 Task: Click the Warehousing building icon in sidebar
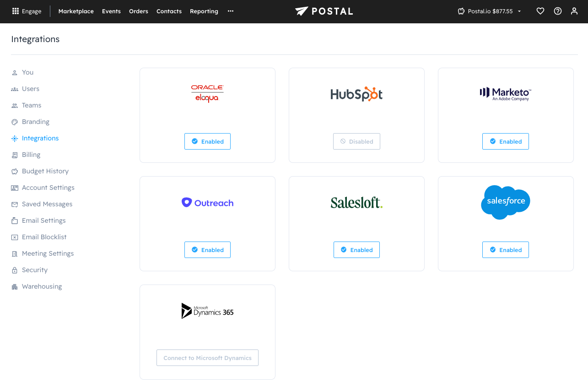15,287
